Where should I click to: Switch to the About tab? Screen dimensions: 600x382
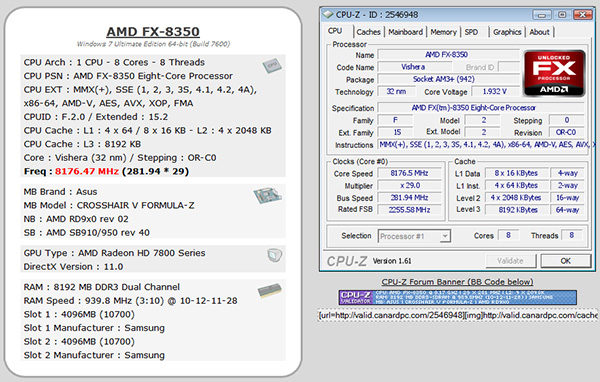click(x=539, y=32)
